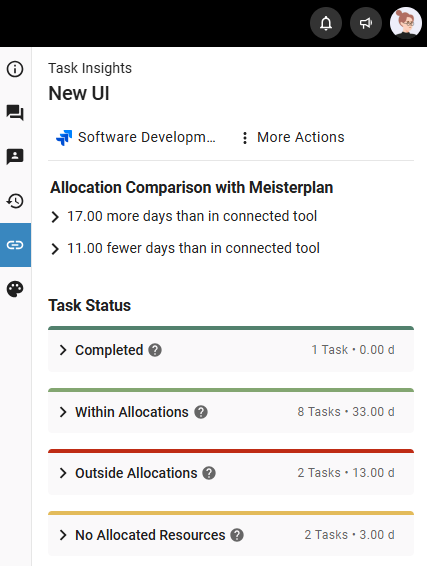The width and height of the screenshot is (427, 566).
Task: Expand the No Allocated Resources section
Action: pyautogui.click(x=231, y=535)
